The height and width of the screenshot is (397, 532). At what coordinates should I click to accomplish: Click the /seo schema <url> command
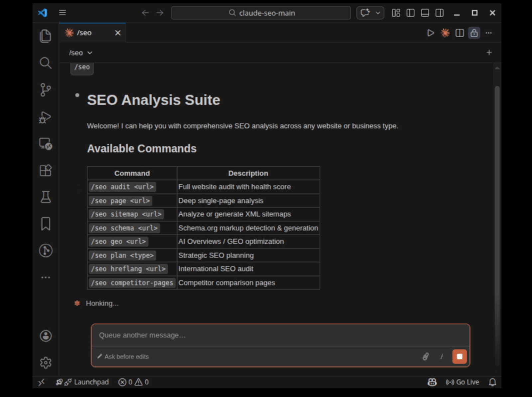tap(124, 228)
